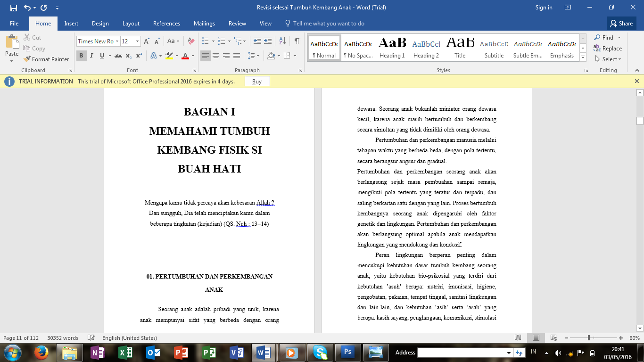This screenshot has height=362, width=644.
Task: Switch to the Design tab
Action: click(x=100, y=24)
